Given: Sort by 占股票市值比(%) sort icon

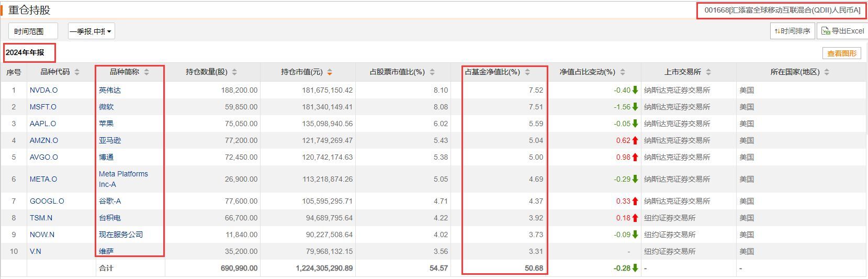Looking at the screenshot, I should 432,72.
